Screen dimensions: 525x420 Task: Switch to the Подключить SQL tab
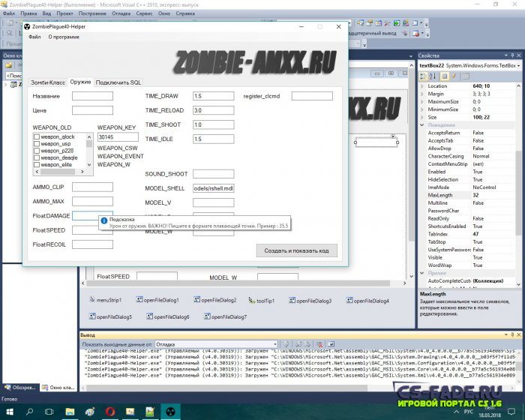click(118, 82)
